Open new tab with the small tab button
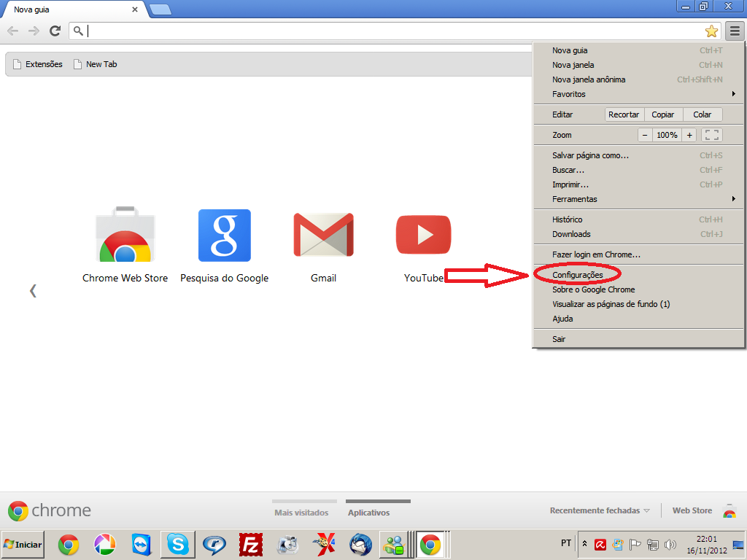 160,9
